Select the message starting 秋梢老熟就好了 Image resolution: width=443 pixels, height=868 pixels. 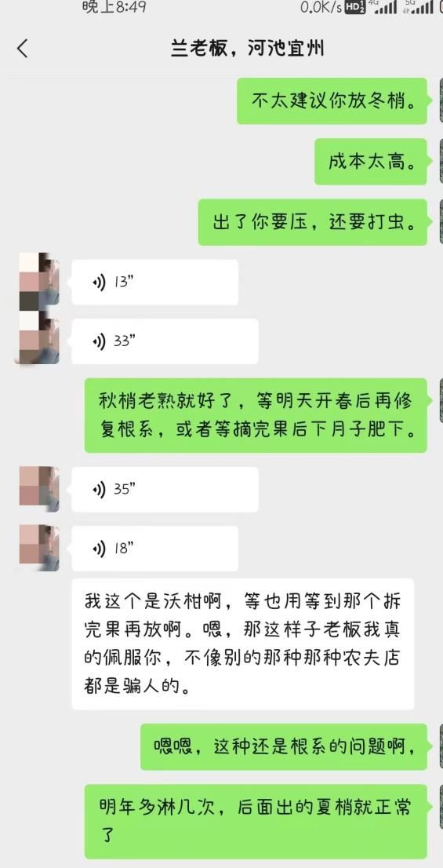click(x=256, y=415)
